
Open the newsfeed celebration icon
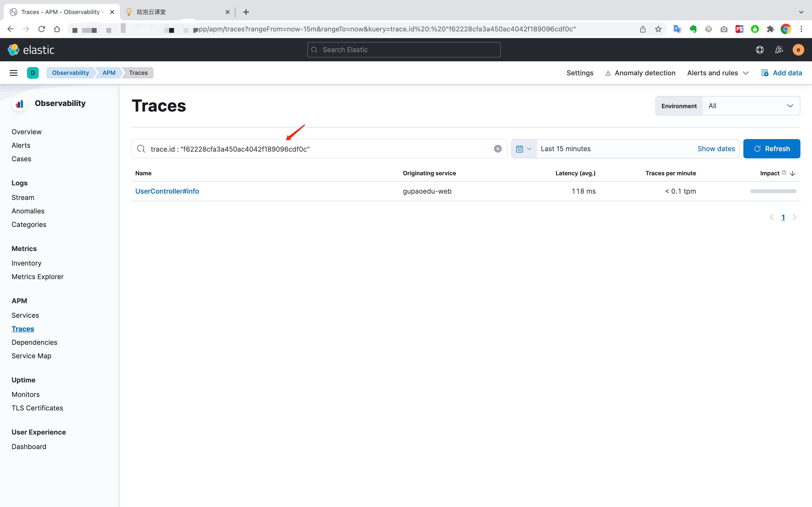pyautogui.click(x=779, y=50)
